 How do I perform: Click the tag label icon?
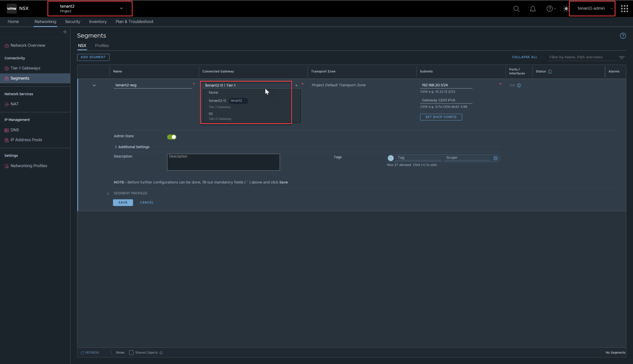[x=391, y=158]
